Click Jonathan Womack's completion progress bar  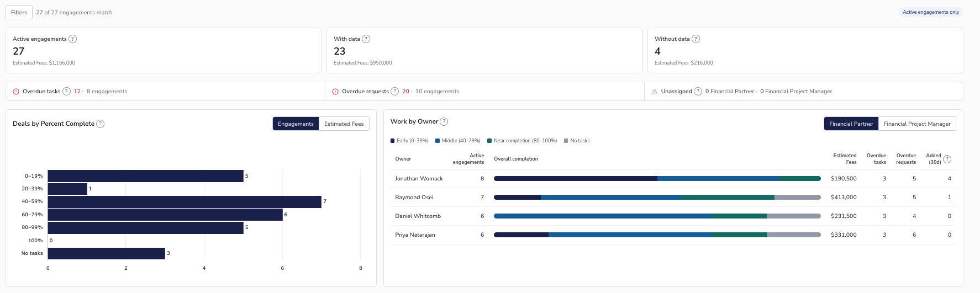[657, 178]
